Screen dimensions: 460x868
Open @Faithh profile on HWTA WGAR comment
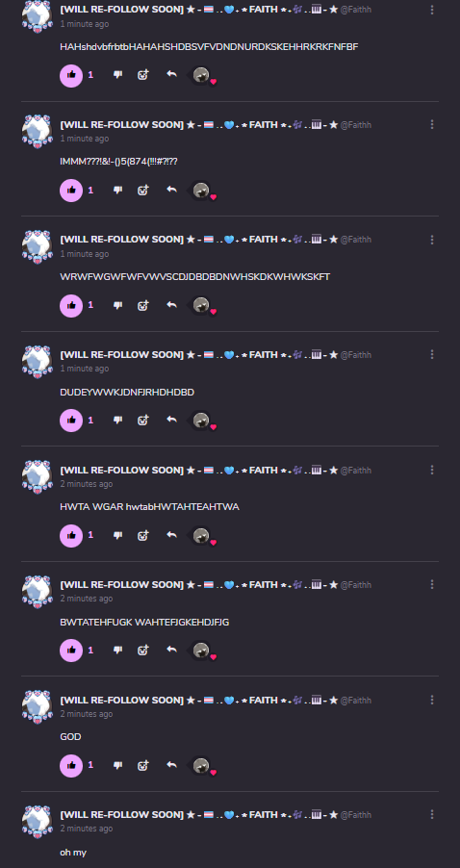356,470
